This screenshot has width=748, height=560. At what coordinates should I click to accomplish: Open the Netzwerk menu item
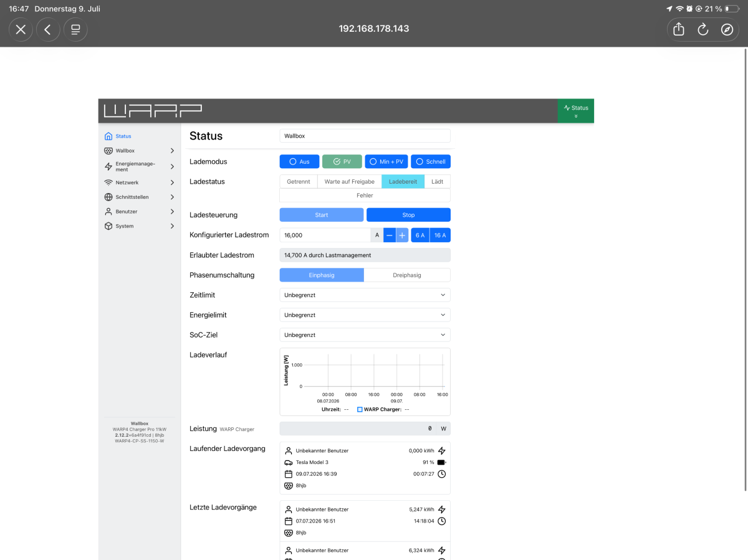[x=140, y=183]
